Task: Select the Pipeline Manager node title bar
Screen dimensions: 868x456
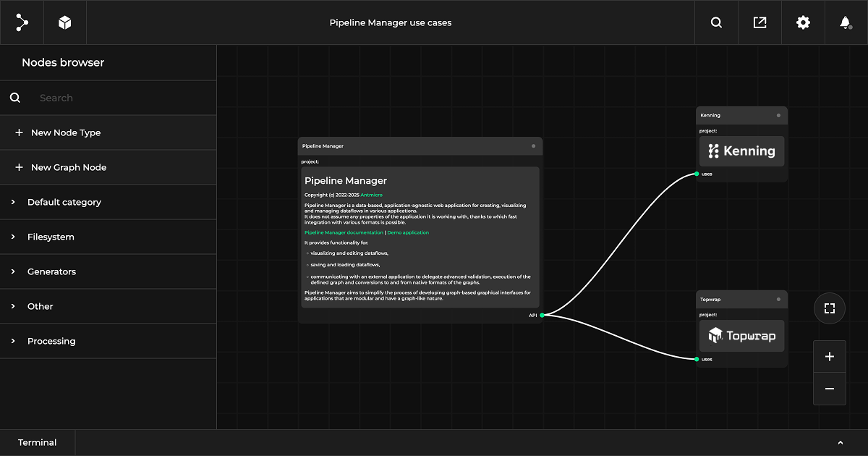Action: [x=420, y=146]
